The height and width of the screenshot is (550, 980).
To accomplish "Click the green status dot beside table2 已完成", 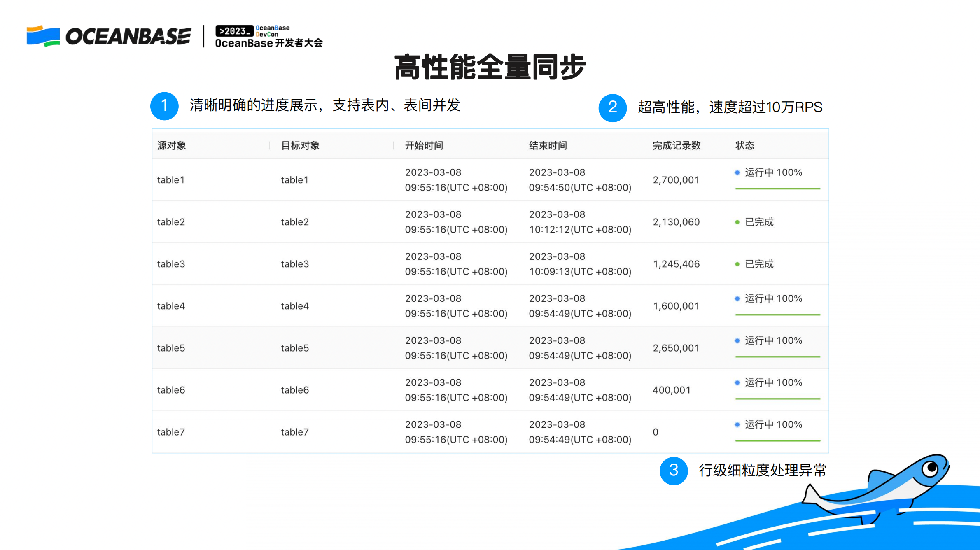I will pyautogui.click(x=737, y=222).
